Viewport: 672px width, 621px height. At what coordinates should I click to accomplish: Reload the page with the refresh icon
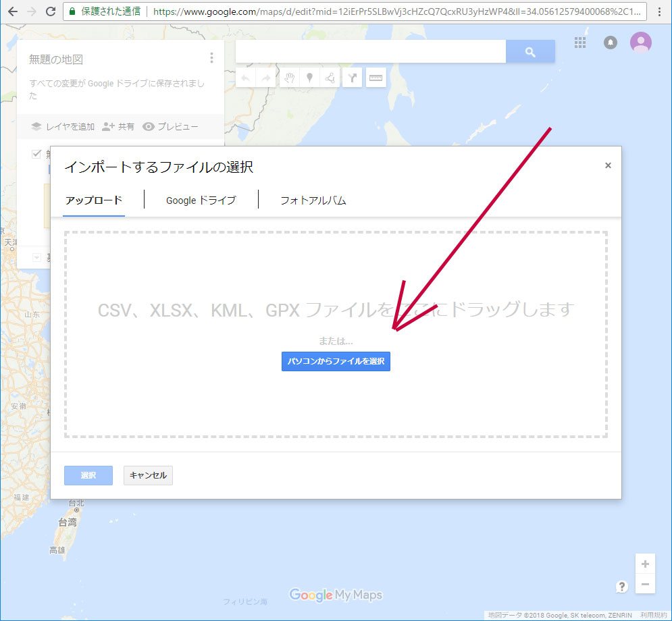[51, 11]
